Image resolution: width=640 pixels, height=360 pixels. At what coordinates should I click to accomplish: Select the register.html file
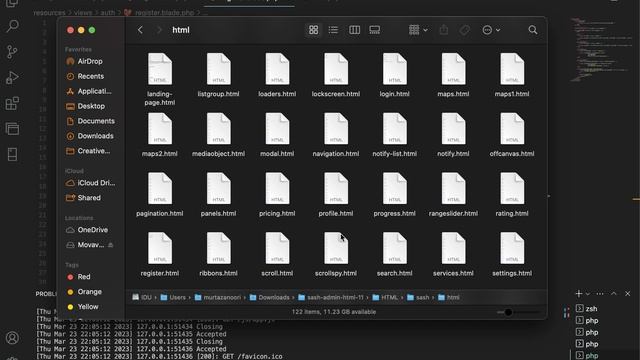click(x=160, y=254)
